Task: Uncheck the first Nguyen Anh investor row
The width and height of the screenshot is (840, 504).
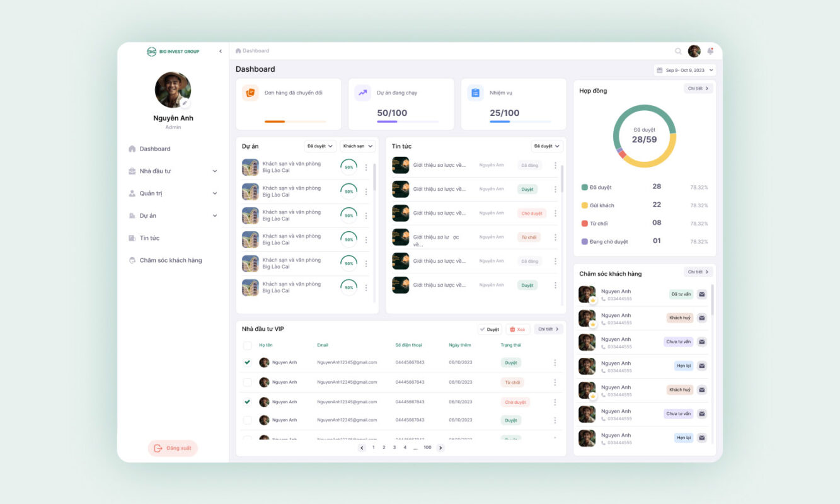Action: coord(247,362)
